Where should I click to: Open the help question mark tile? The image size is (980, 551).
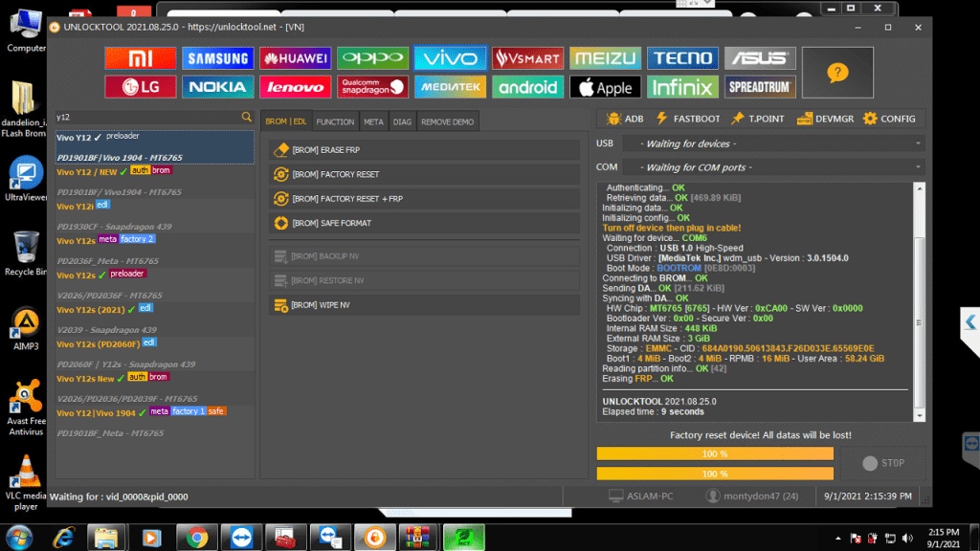click(x=837, y=73)
